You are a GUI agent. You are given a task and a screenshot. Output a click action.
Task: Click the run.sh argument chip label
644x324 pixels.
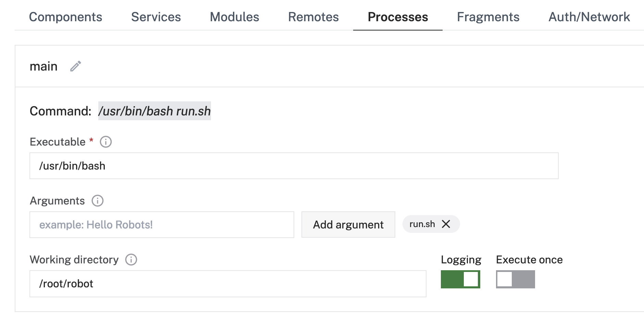click(x=422, y=224)
